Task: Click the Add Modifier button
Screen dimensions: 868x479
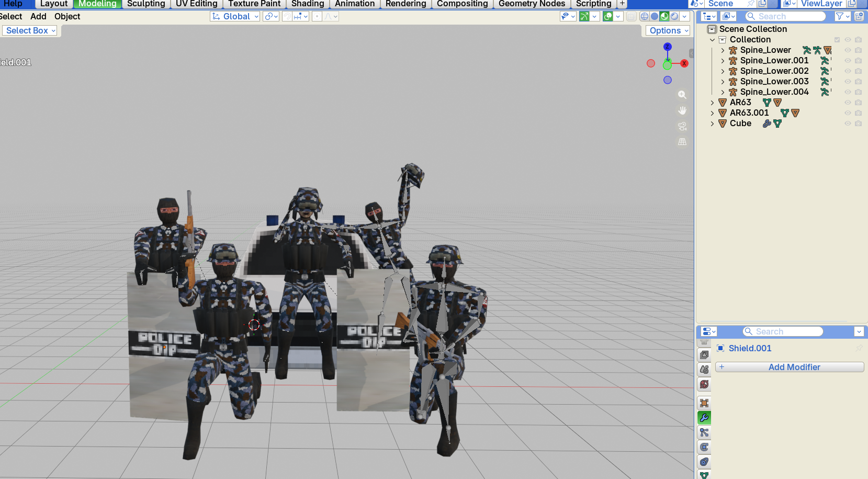Action: pyautogui.click(x=790, y=367)
